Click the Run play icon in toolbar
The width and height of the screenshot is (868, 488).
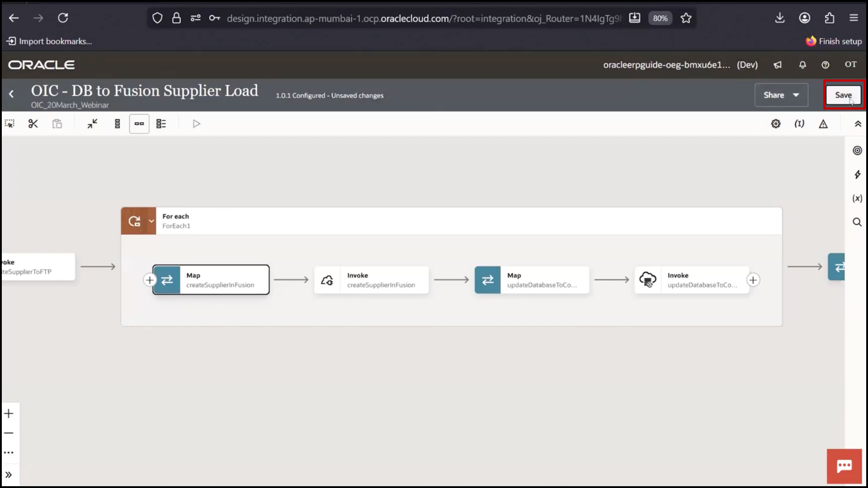coord(196,124)
